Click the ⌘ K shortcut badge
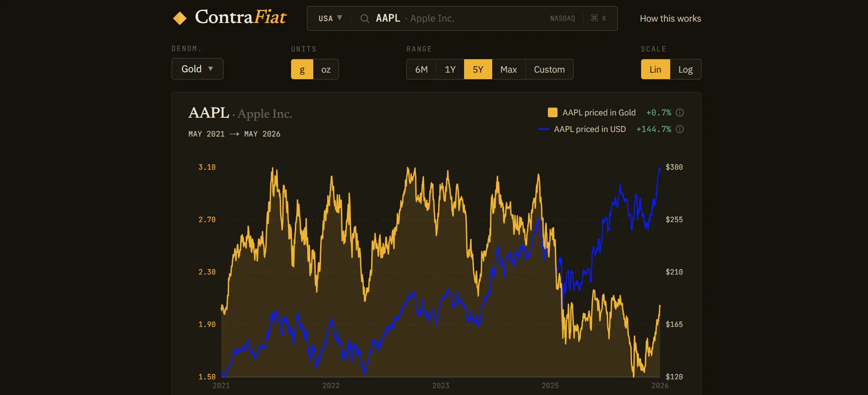This screenshot has height=395, width=868. click(x=598, y=18)
